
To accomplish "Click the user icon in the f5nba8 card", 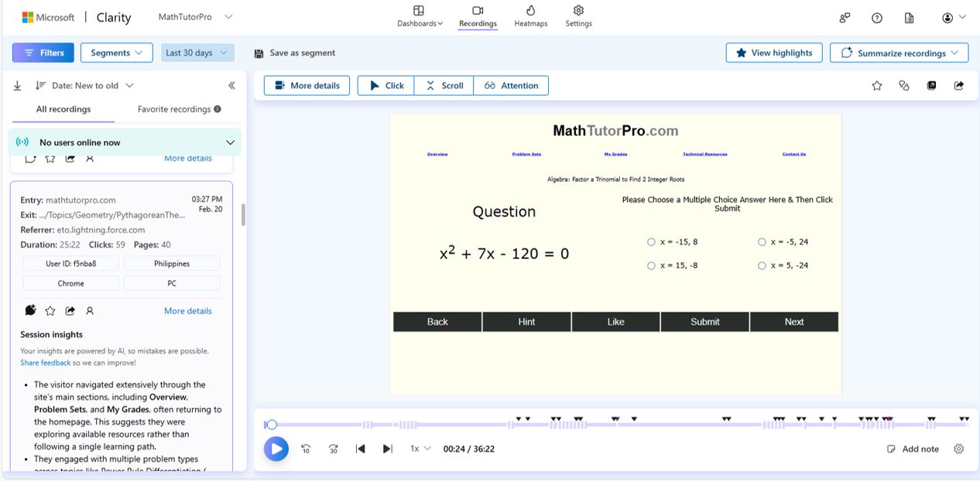I will [90, 311].
